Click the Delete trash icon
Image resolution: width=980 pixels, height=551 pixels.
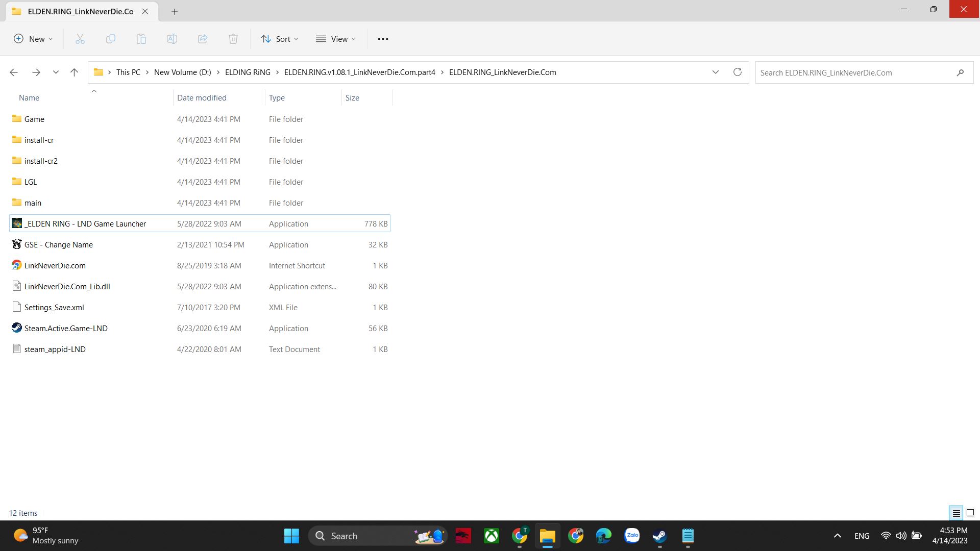click(233, 39)
